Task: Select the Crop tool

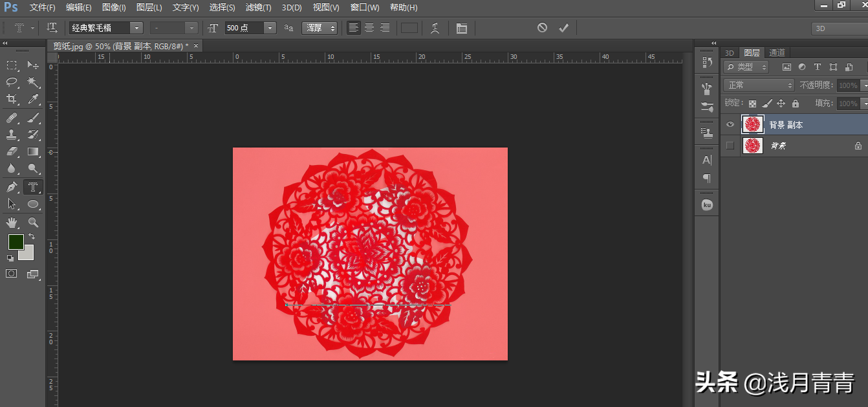Action: click(12, 99)
